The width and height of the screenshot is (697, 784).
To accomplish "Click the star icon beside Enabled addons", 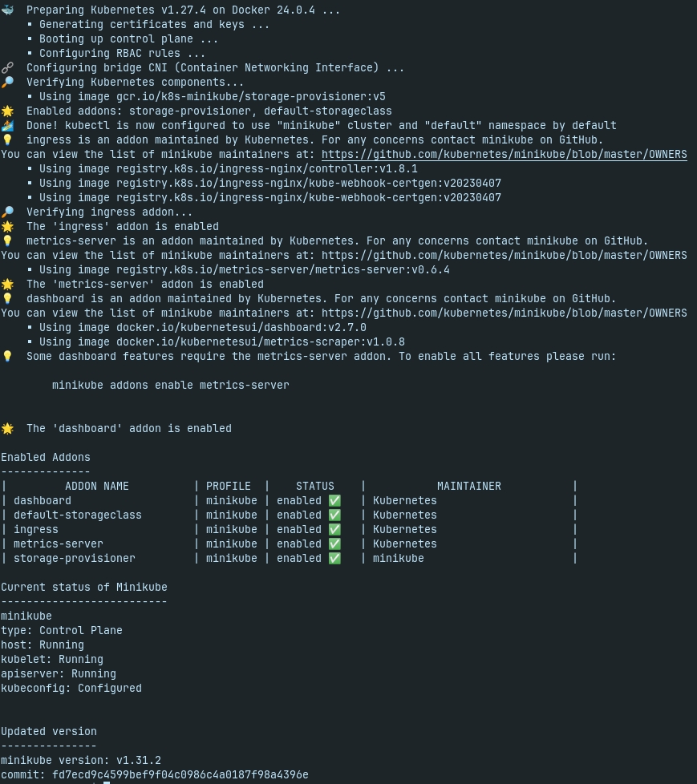I will (x=7, y=111).
